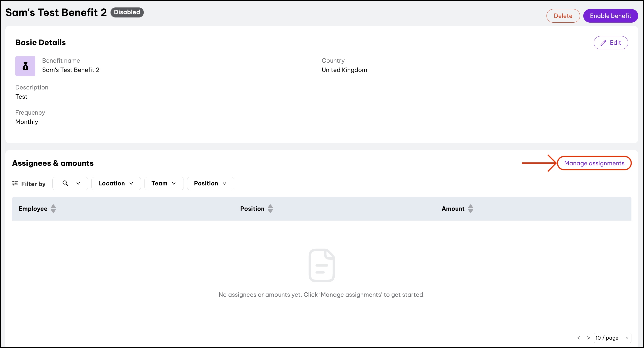Click the empty document placeholder icon
644x348 pixels.
[322, 265]
